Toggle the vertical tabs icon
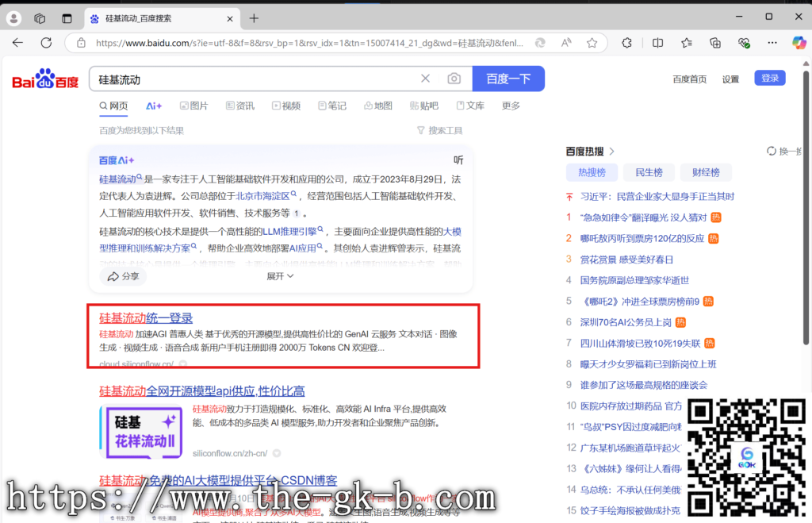This screenshot has height=523, width=812. click(67, 19)
